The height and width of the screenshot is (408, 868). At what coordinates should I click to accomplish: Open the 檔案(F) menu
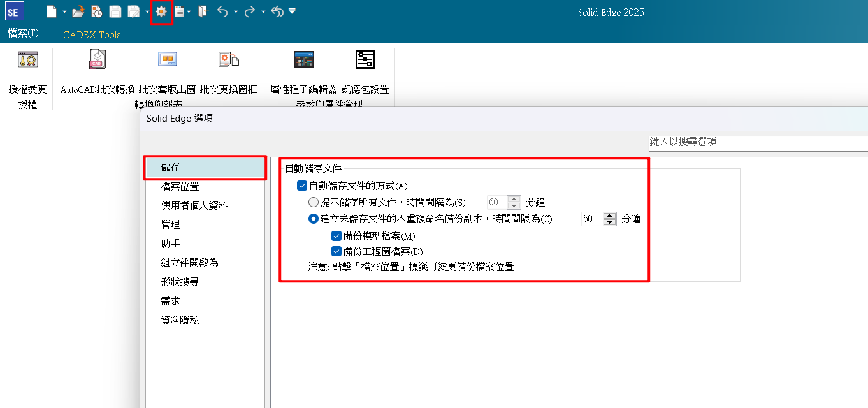[x=23, y=33]
